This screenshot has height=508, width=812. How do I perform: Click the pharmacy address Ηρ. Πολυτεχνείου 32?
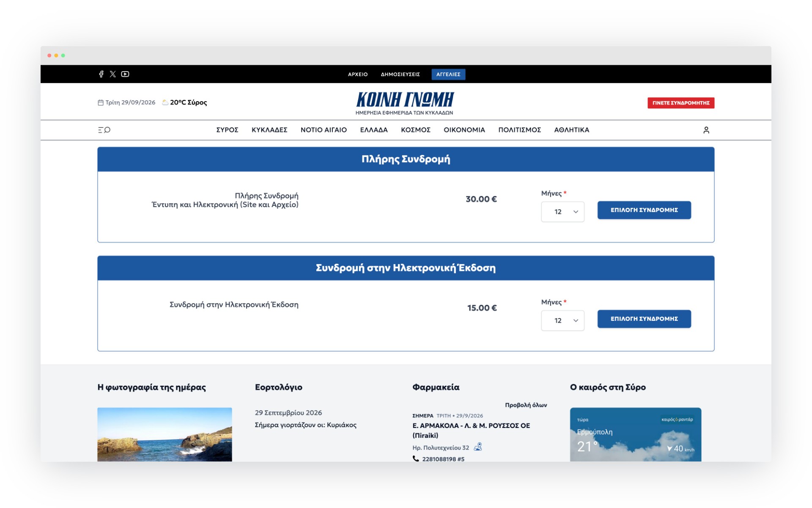tap(441, 447)
